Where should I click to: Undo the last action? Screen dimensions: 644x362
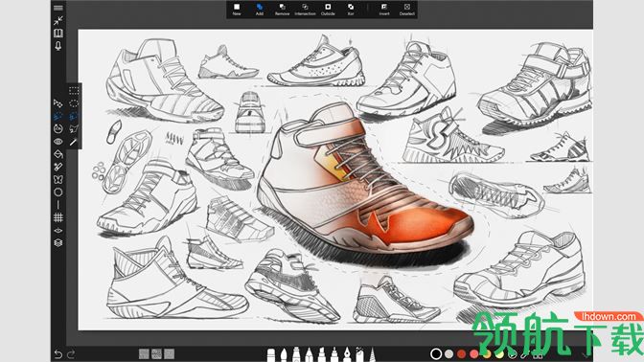click(57, 353)
